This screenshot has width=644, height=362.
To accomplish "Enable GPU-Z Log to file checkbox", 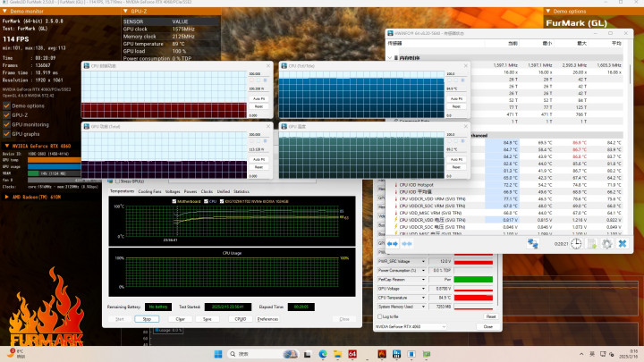I will click(380, 316).
